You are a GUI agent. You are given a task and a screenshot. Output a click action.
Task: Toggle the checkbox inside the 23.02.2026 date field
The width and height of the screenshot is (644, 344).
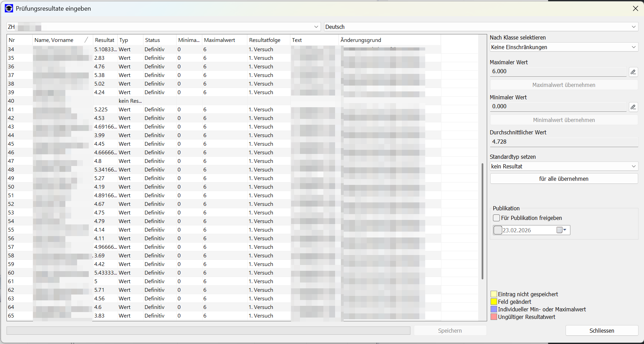[497, 230]
